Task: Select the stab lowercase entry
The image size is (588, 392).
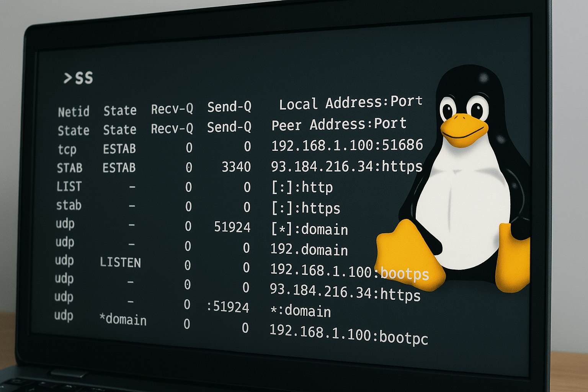Action: (x=69, y=206)
